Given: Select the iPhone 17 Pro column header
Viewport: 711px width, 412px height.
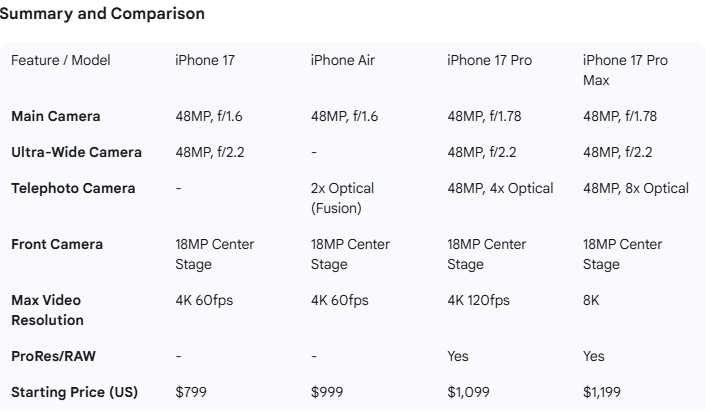Looking at the screenshot, I should click(489, 60).
